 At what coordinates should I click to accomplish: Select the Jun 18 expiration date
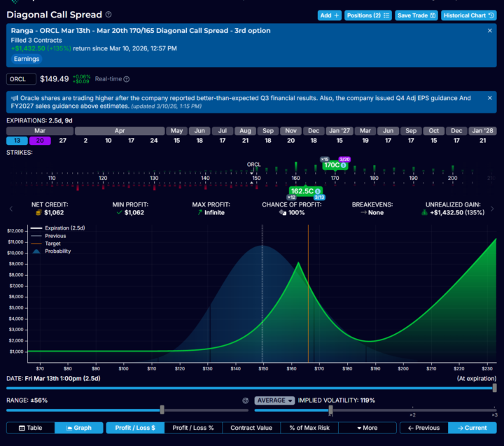point(199,141)
